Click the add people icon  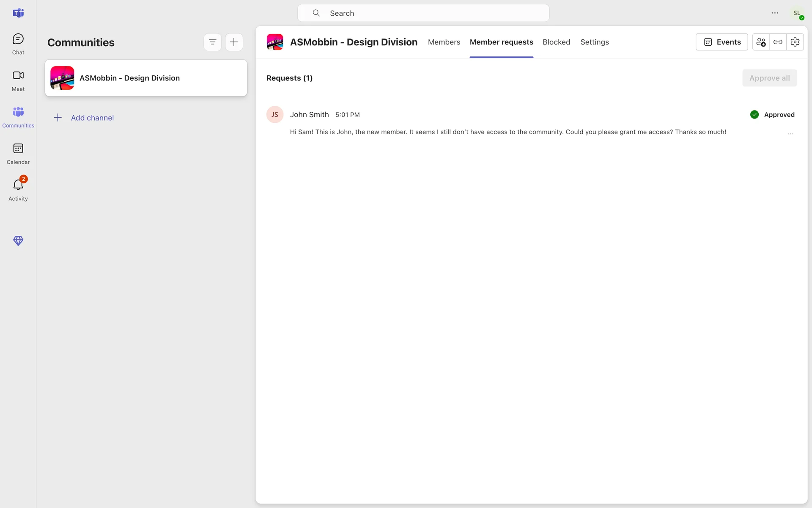point(761,42)
